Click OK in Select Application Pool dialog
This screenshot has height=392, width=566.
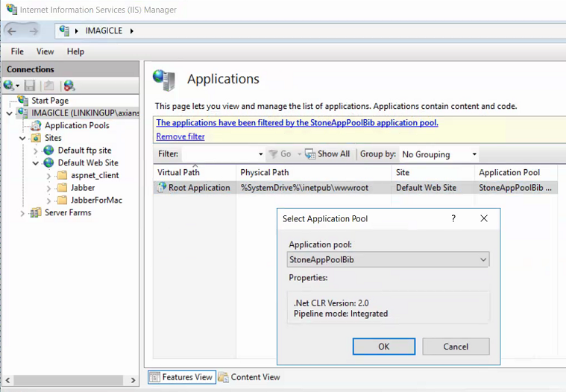click(x=383, y=347)
